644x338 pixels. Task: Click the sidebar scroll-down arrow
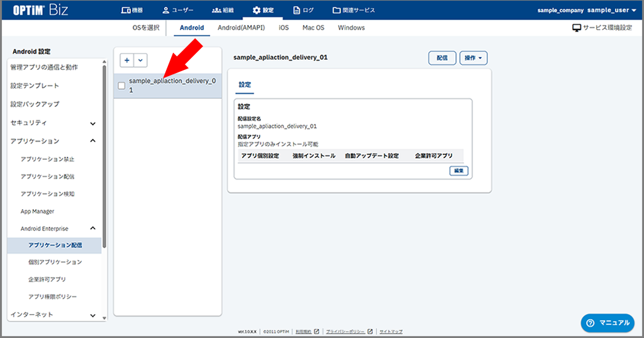[x=104, y=318]
